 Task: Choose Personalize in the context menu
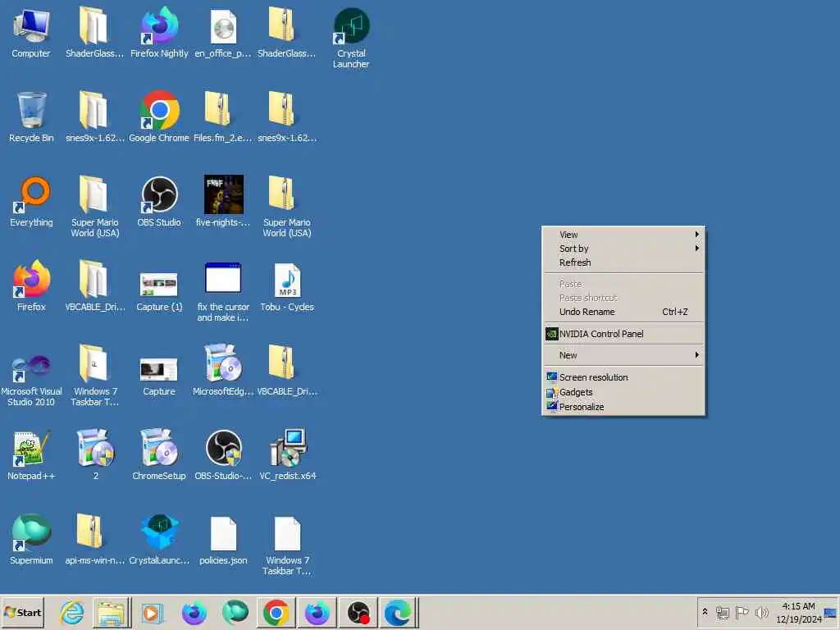click(x=623, y=407)
